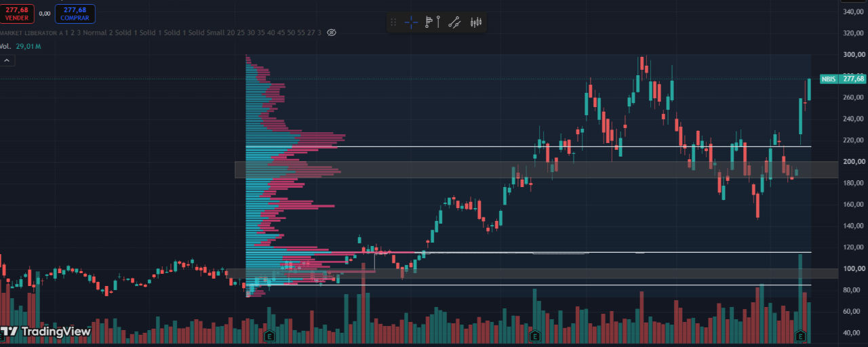Click the 340,00 price axis label
The image size is (868, 347).
tap(853, 12)
